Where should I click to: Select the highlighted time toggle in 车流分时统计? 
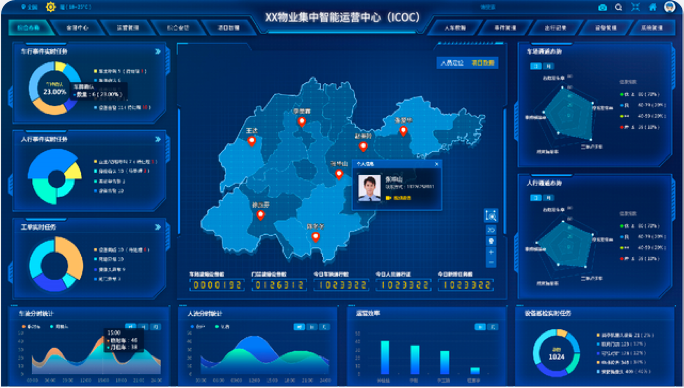point(130,326)
